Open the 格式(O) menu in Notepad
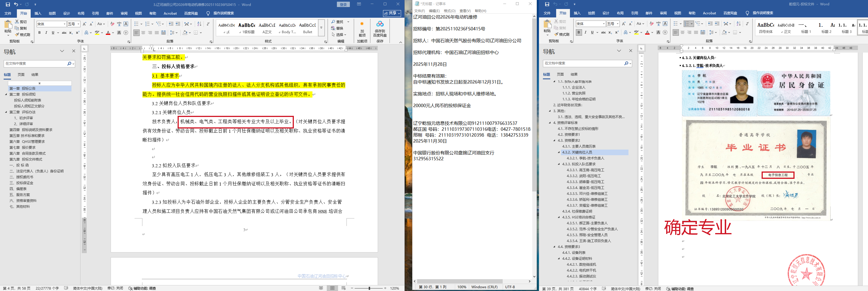This screenshot has height=291, width=868. click(x=449, y=11)
